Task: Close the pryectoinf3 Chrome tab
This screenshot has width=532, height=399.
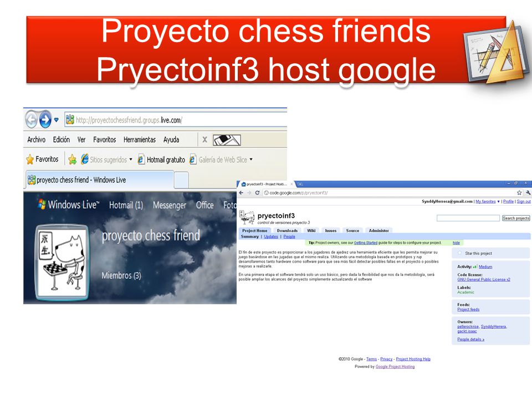Action: coord(291,184)
